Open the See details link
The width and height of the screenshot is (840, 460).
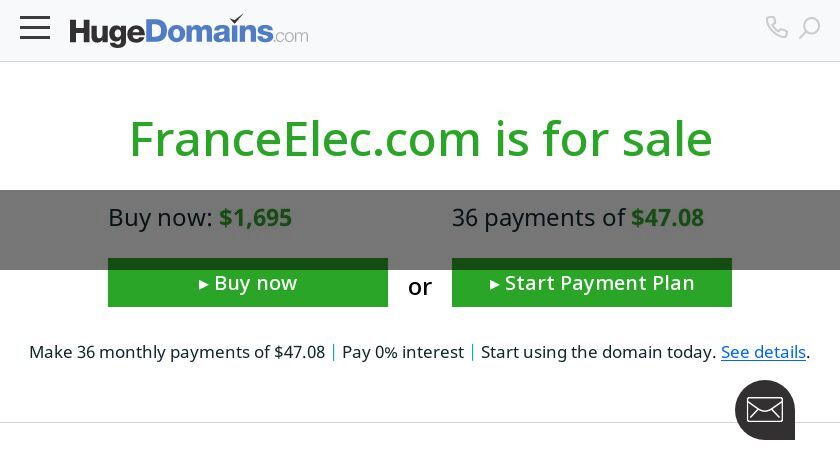tap(763, 352)
